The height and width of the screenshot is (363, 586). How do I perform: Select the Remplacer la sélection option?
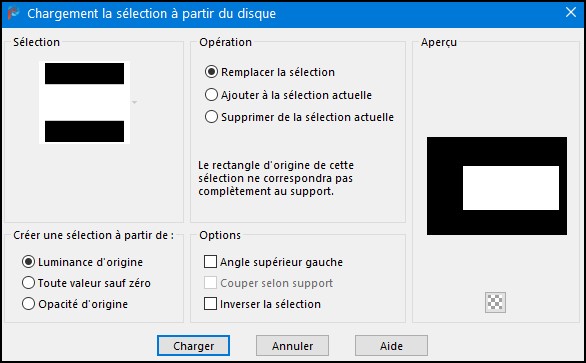click(269, 72)
